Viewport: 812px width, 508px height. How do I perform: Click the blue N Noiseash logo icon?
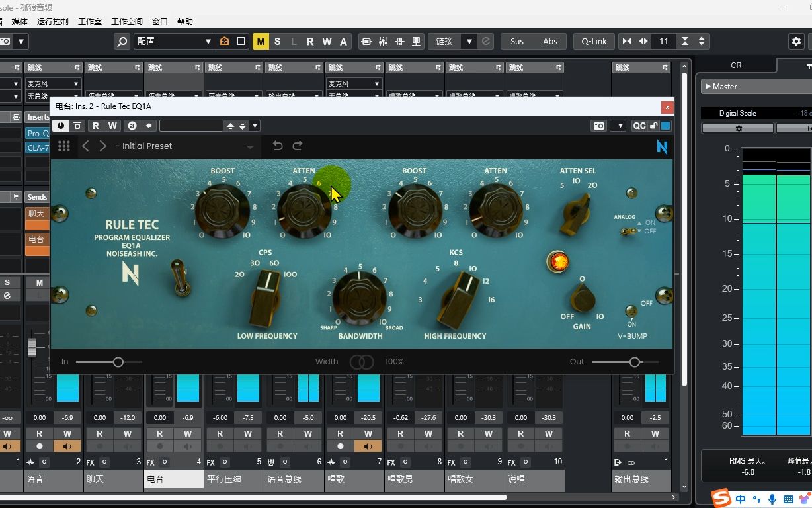pos(662,146)
